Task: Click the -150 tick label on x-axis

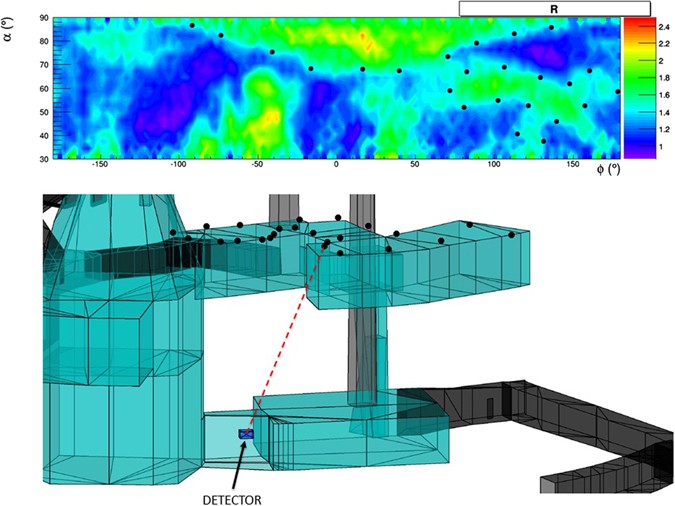Action: 100,164
